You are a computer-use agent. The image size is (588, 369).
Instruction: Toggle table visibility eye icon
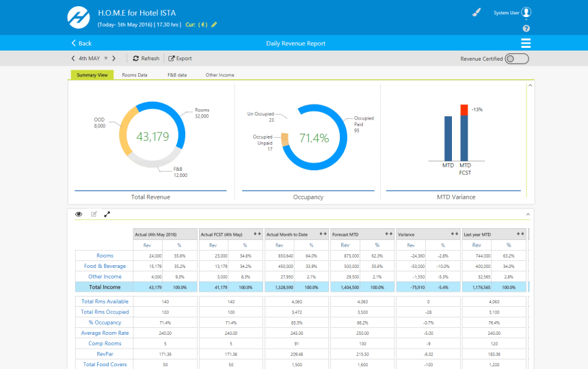pyautogui.click(x=79, y=215)
